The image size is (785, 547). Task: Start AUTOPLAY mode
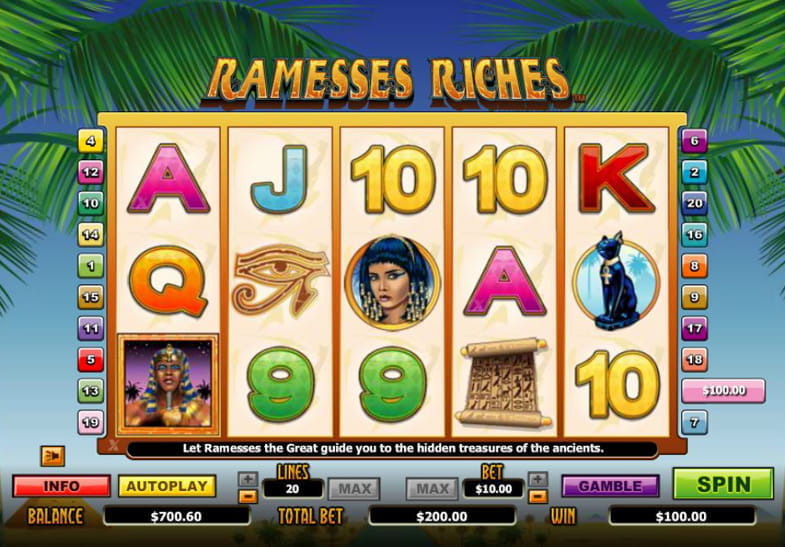point(167,486)
